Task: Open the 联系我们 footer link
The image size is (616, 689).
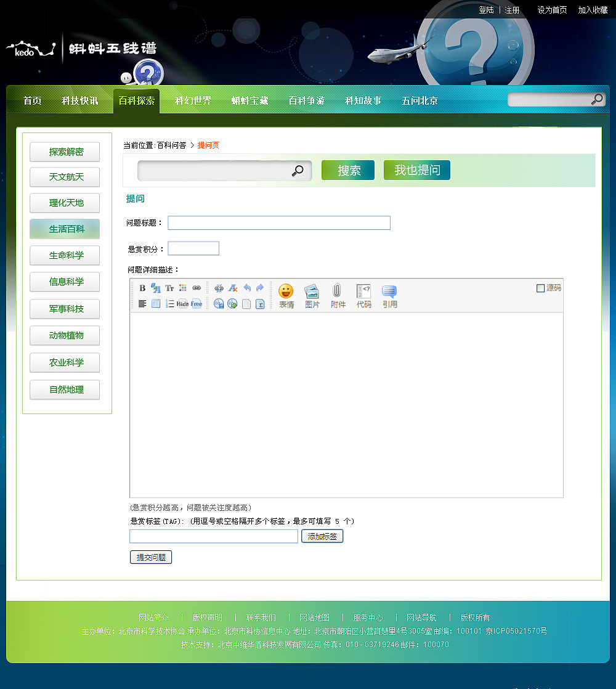Action: (261, 618)
